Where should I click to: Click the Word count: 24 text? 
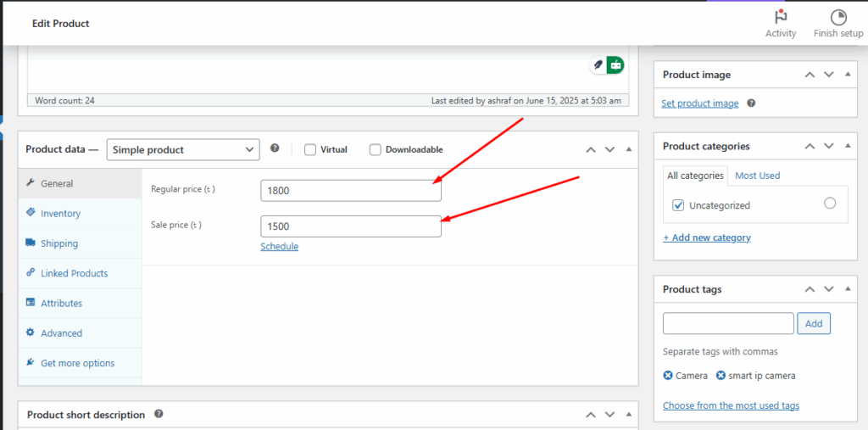[64, 101]
